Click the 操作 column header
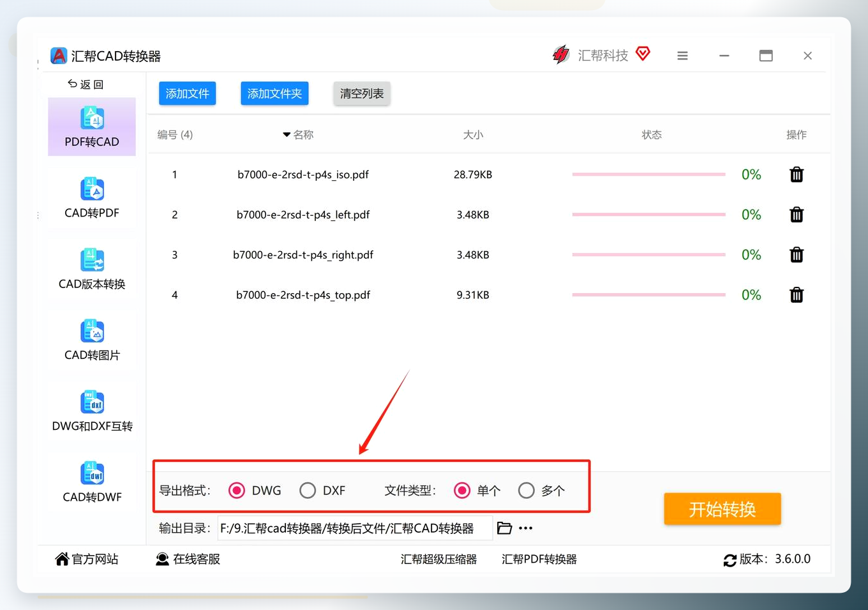Image resolution: width=868 pixels, height=610 pixels. click(x=797, y=135)
